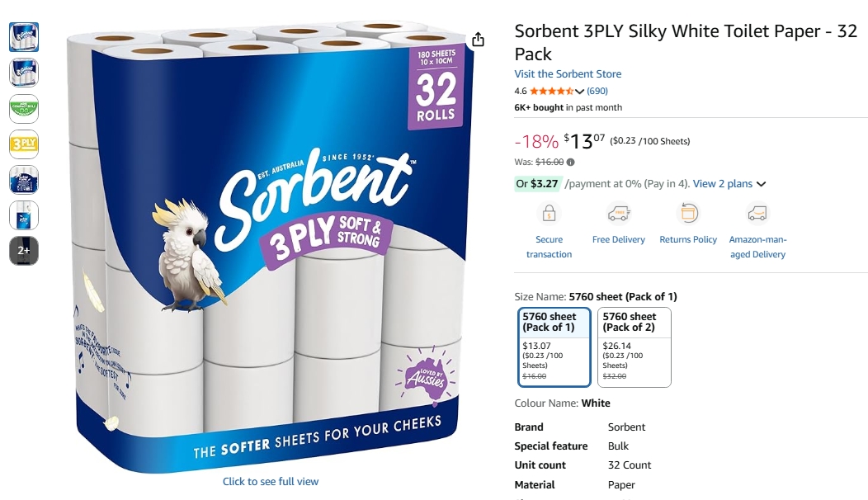Expand the View 2 plans dropdown
Screen dimensions: 868x500
(x=729, y=184)
